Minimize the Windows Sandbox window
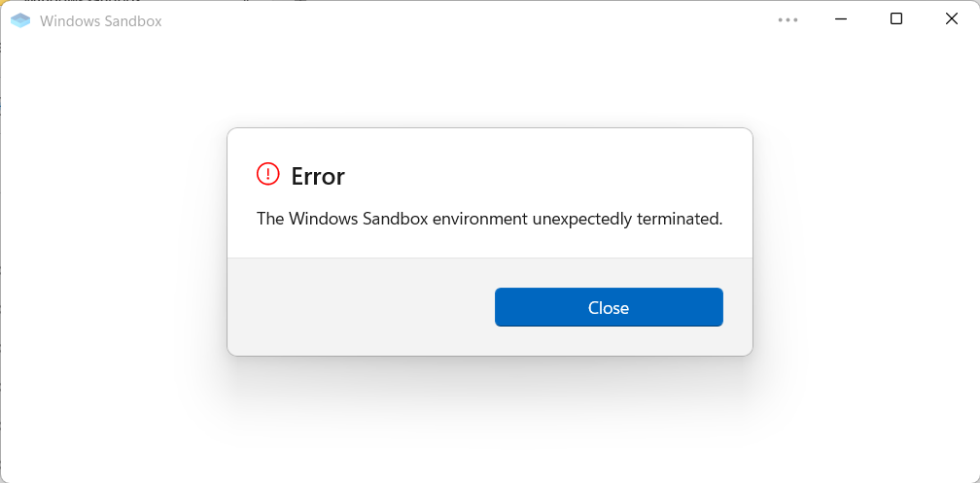Image resolution: width=980 pixels, height=483 pixels. point(841,19)
